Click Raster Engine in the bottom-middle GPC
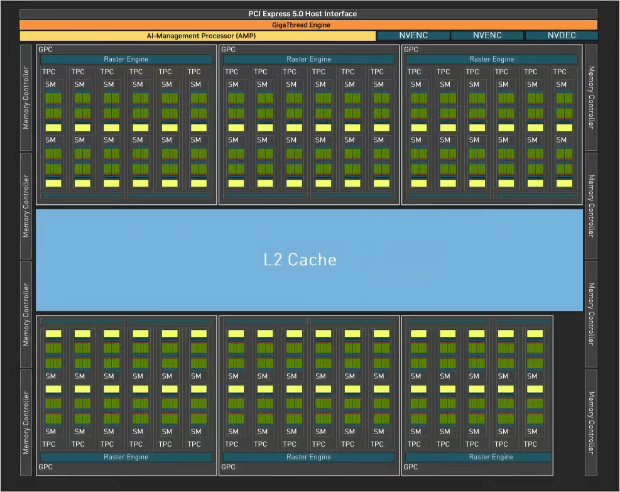The width and height of the screenshot is (620, 492). [x=309, y=457]
